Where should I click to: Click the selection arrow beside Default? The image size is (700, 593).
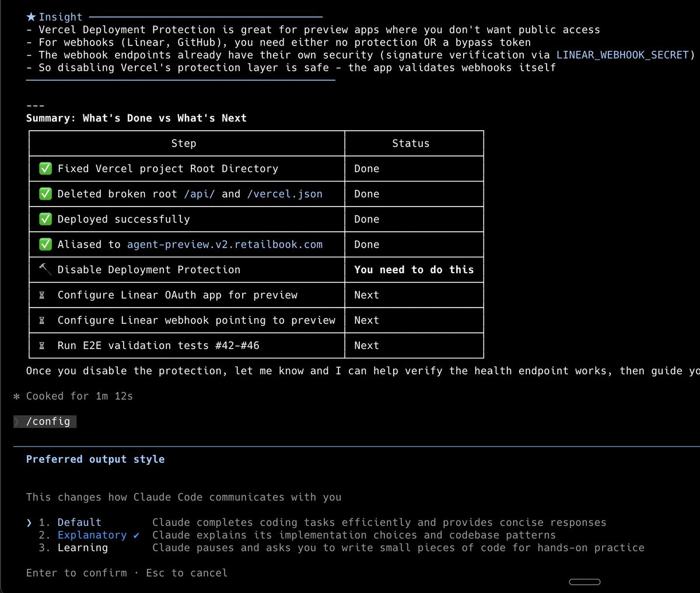tap(29, 523)
